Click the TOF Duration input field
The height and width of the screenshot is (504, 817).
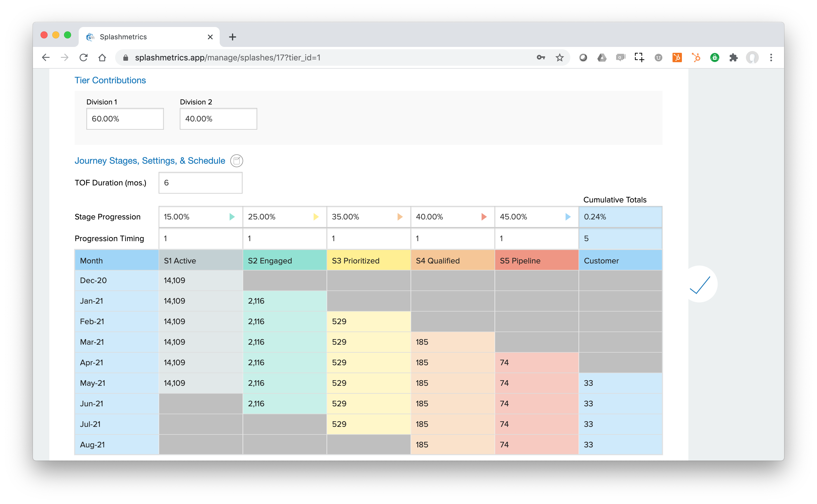point(200,183)
